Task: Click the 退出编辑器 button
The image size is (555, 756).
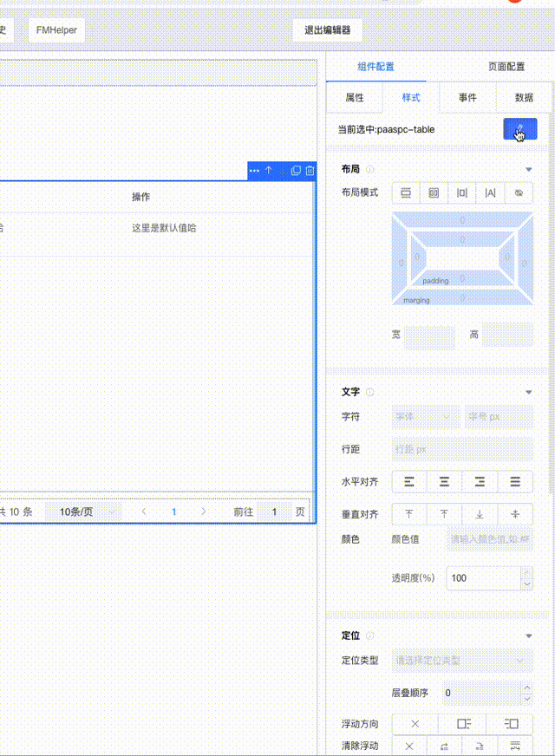Action: click(x=327, y=30)
